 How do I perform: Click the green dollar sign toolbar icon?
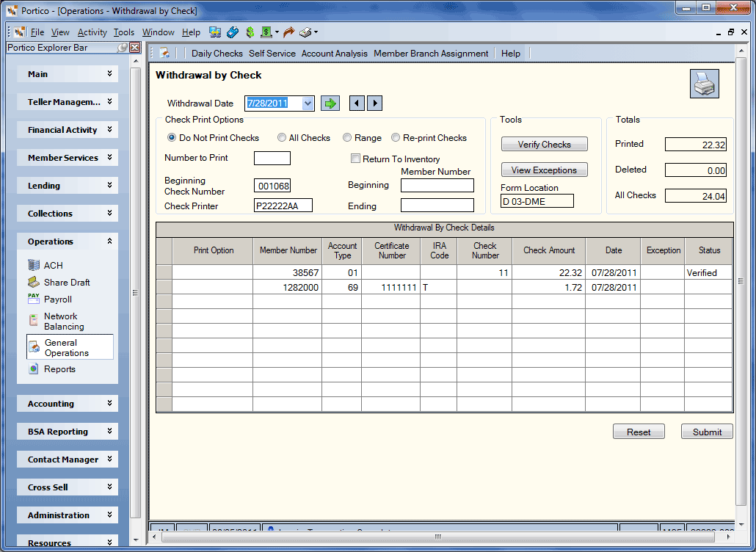coord(250,32)
